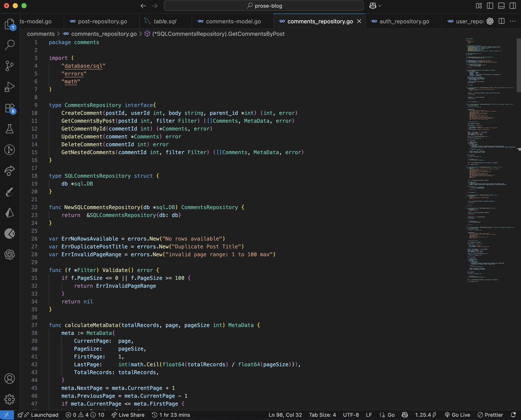Open the Source Control view
The image size is (521, 420).
pos(10,66)
